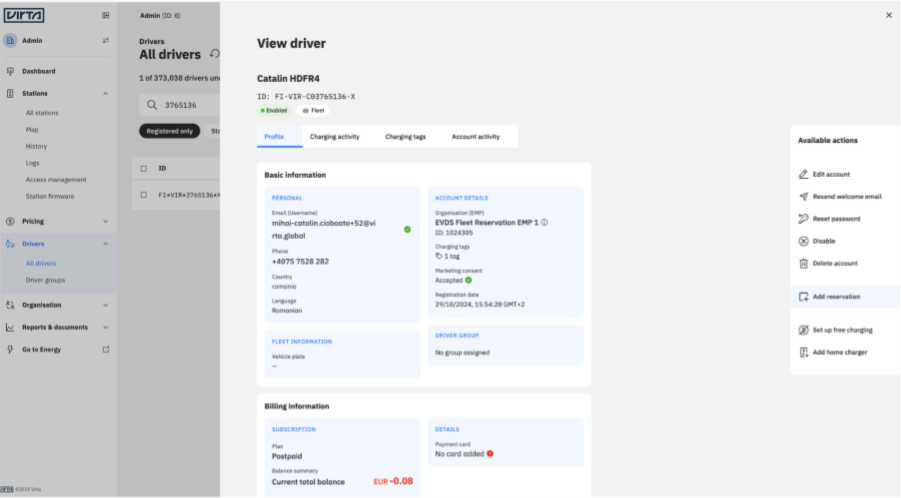Click the Delete account trash icon
The width and height of the screenshot is (901, 498).
(x=803, y=264)
